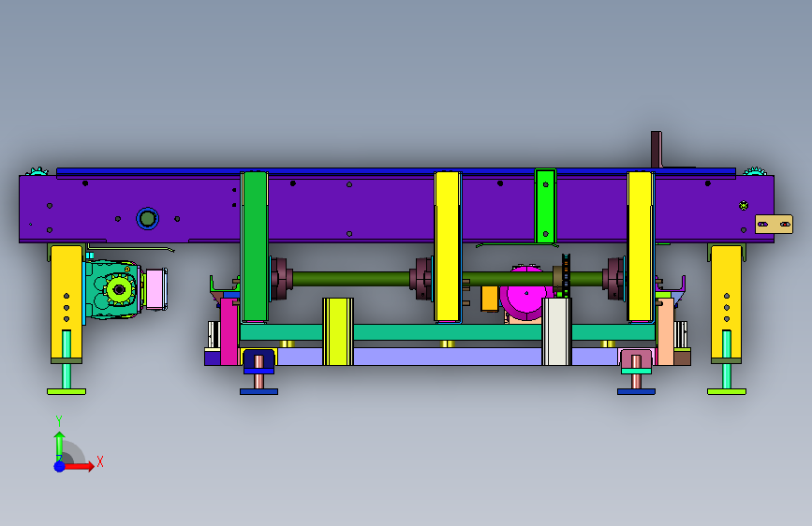Select the orange box beside the magenta motor
The height and width of the screenshot is (526, 812).
coord(490,299)
